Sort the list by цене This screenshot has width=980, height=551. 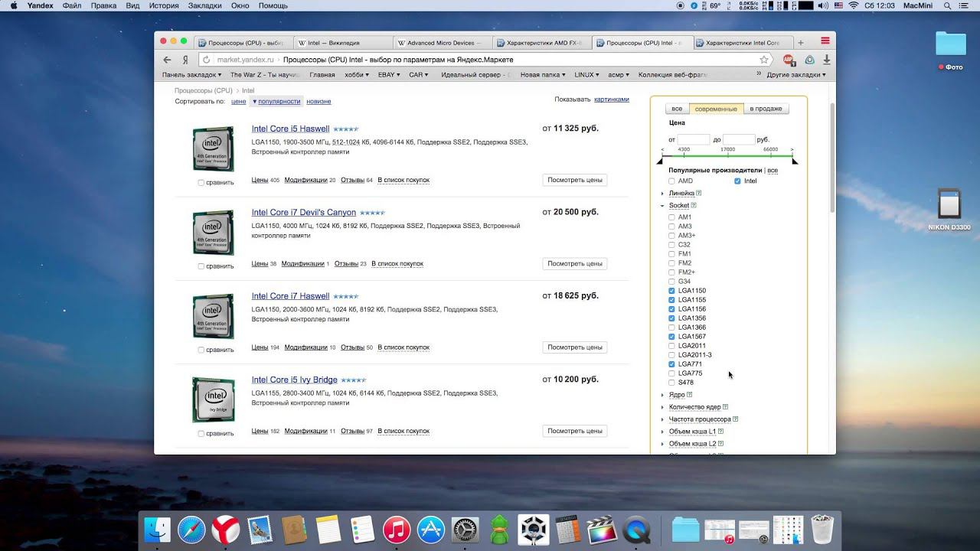pyautogui.click(x=239, y=101)
